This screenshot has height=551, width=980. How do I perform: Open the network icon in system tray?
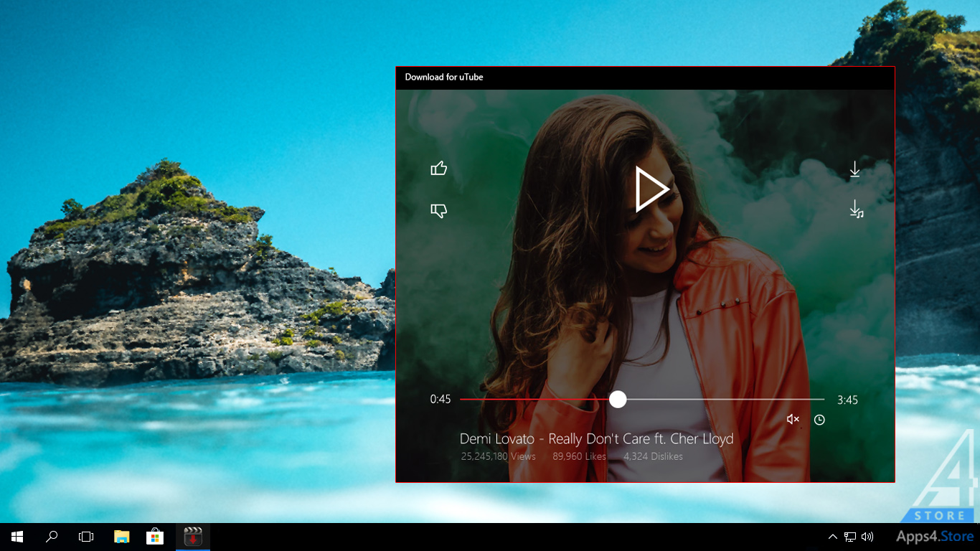[850, 537]
